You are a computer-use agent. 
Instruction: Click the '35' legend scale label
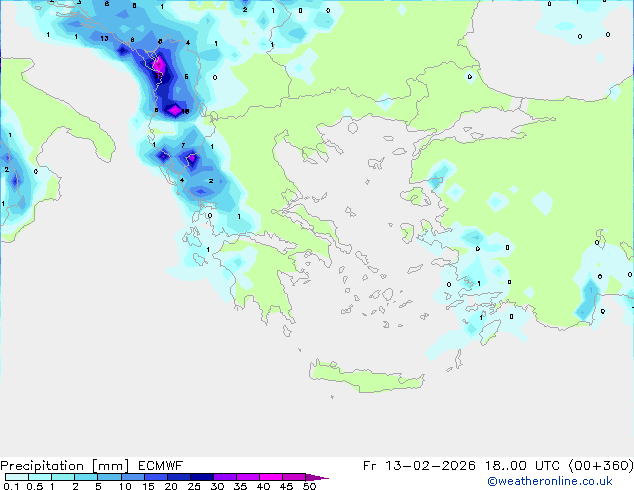[240, 486]
